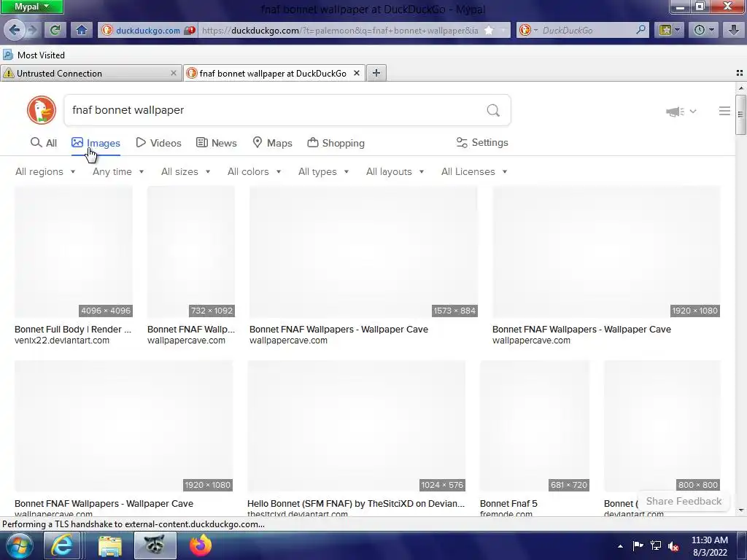Open a new tab with the plus button
Image resolution: width=747 pixels, height=560 pixels.
click(376, 73)
